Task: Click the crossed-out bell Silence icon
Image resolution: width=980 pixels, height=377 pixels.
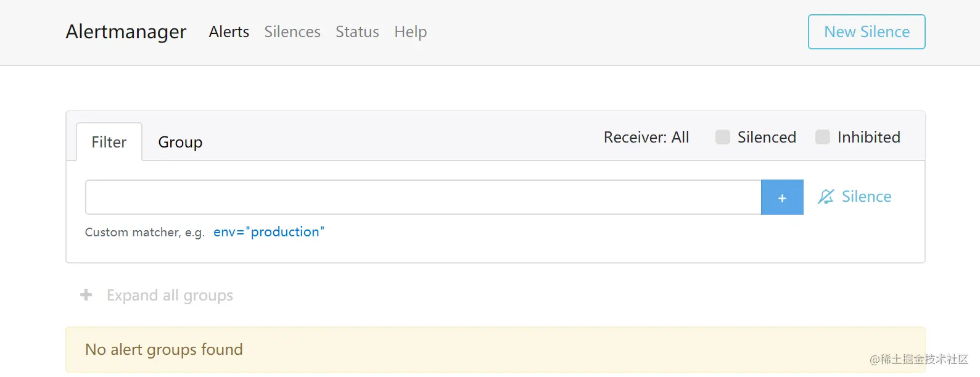Action: [x=826, y=197]
